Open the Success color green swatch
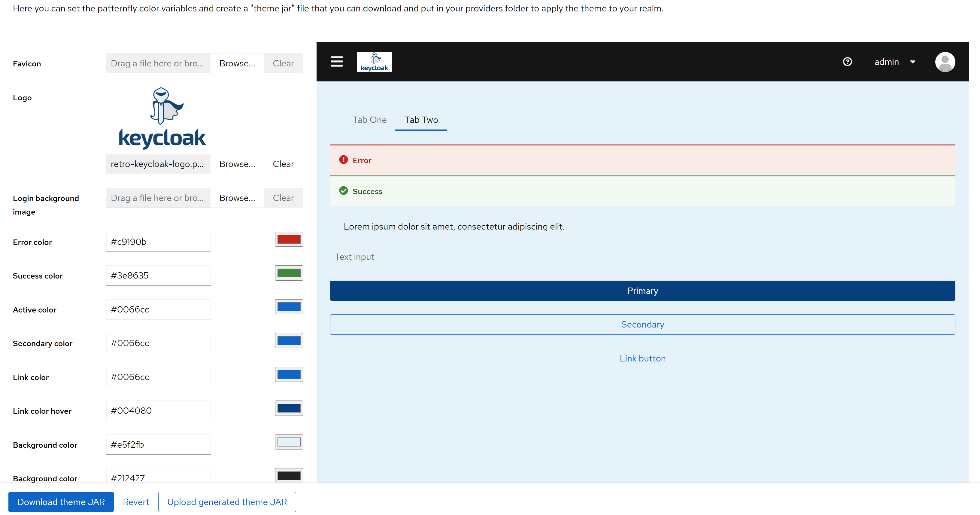This screenshot has height=515, width=980. pyautogui.click(x=289, y=273)
